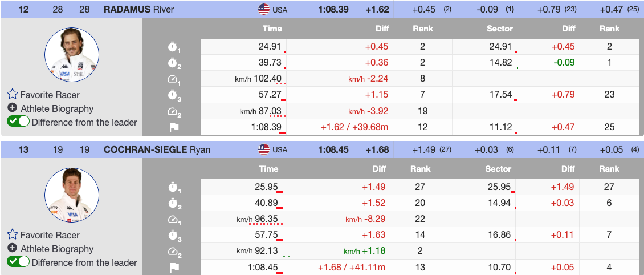Click plus icon beside Radamus's Athlete Biography
The height and width of the screenshot is (275, 644).
(x=12, y=108)
